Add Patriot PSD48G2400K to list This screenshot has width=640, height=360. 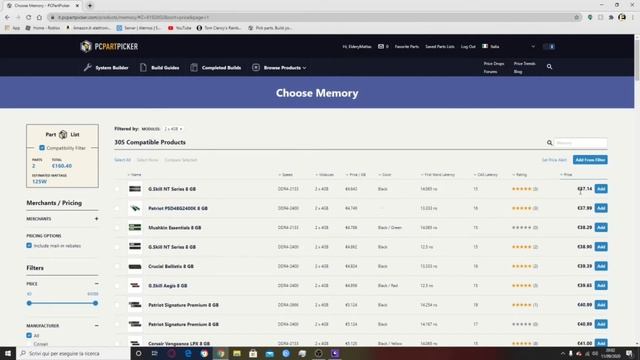(x=601, y=208)
